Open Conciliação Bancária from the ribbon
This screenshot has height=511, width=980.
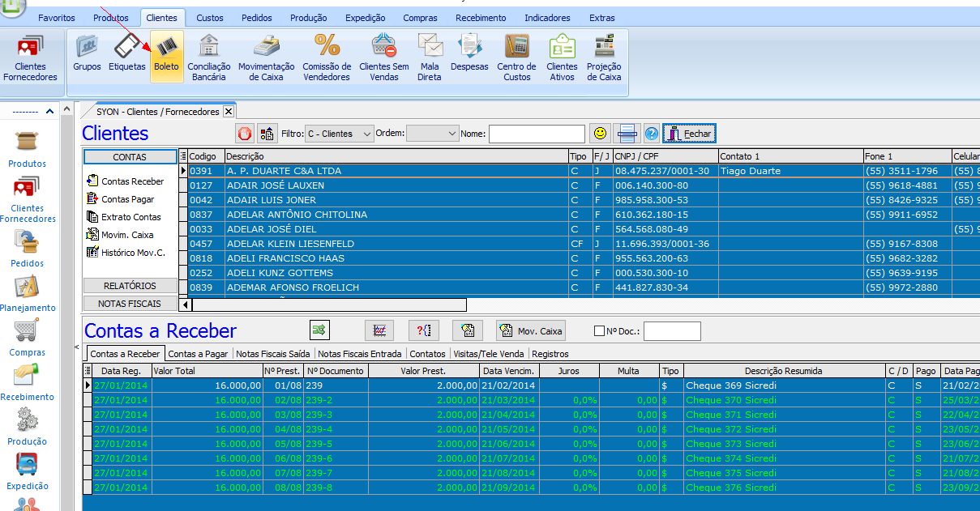tap(208, 57)
